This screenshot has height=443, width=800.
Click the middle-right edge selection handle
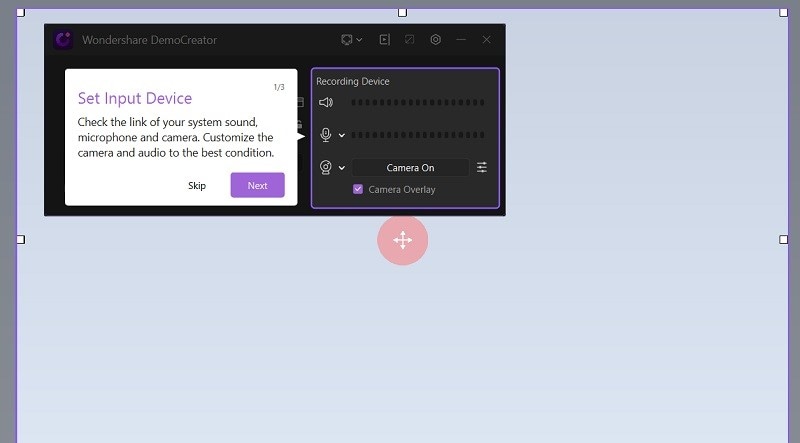tap(784, 239)
